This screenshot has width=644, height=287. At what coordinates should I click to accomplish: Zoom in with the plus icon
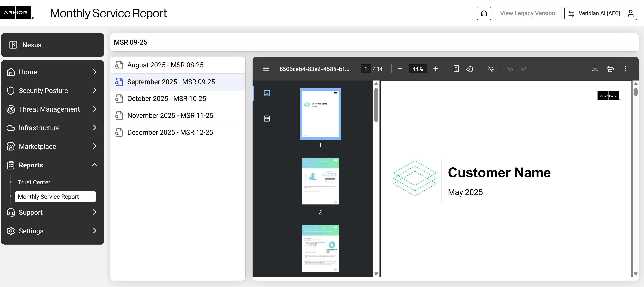point(435,69)
